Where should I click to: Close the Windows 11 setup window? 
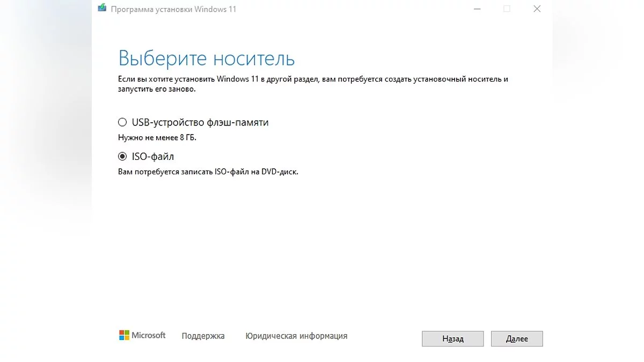click(537, 9)
